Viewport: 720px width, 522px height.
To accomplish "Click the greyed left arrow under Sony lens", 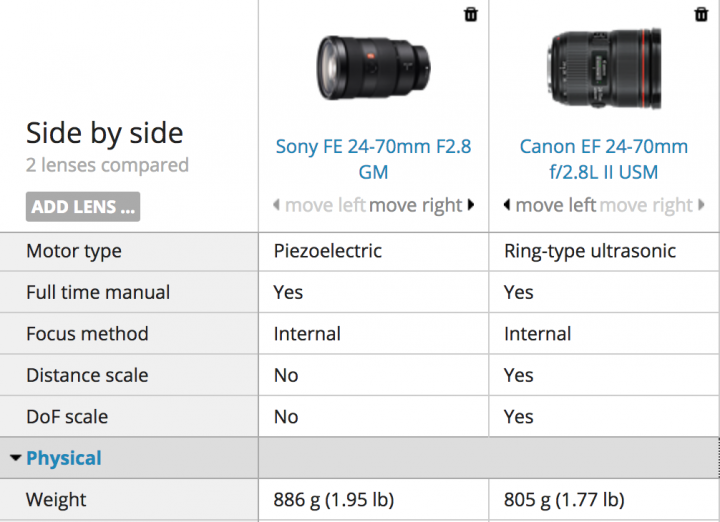I will pos(276,205).
